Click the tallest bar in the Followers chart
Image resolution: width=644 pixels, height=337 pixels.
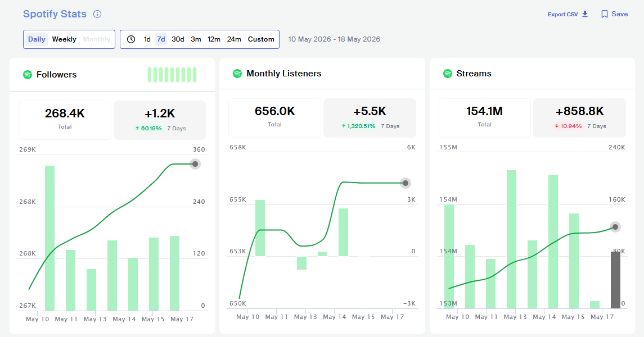[49, 238]
